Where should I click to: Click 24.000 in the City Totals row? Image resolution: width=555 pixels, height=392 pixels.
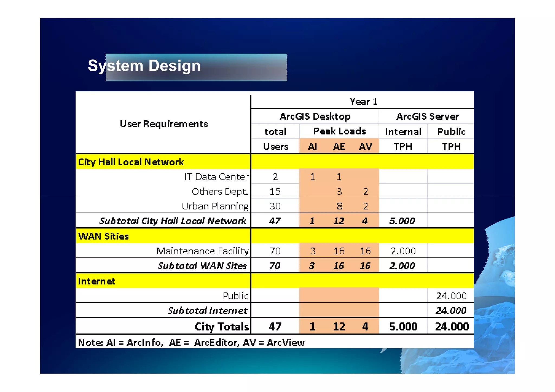click(452, 326)
